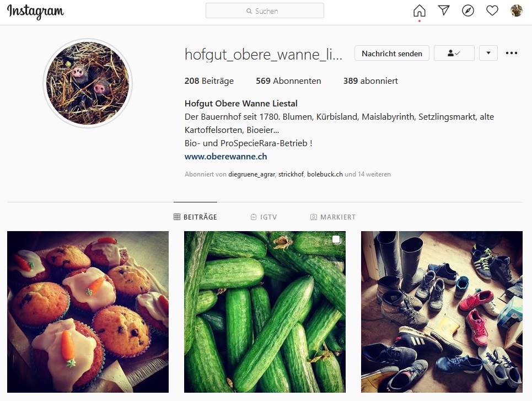Screen dimensions: 532x401
Task: Click the Suchen search field
Action: click(265, 10)
